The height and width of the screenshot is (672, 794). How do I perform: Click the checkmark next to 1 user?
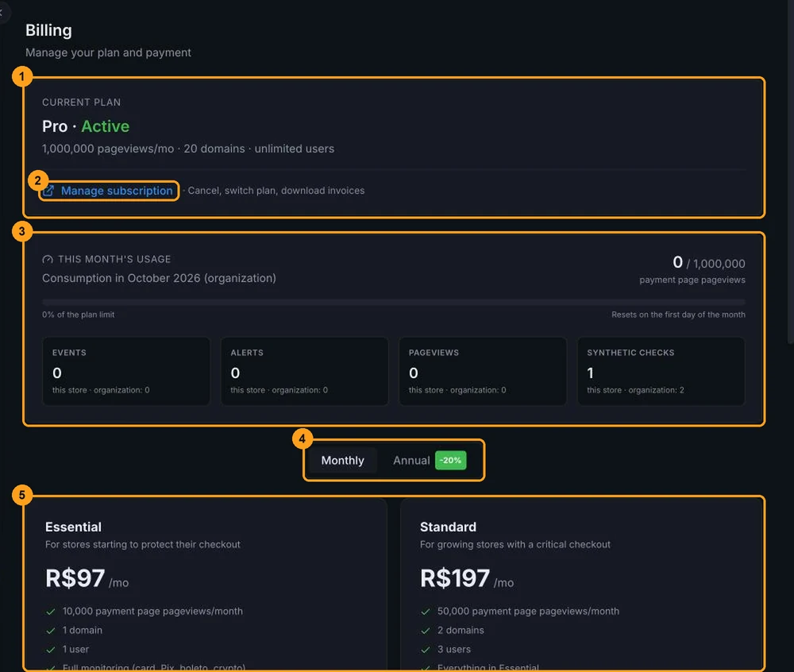click(x=51, y=650)
